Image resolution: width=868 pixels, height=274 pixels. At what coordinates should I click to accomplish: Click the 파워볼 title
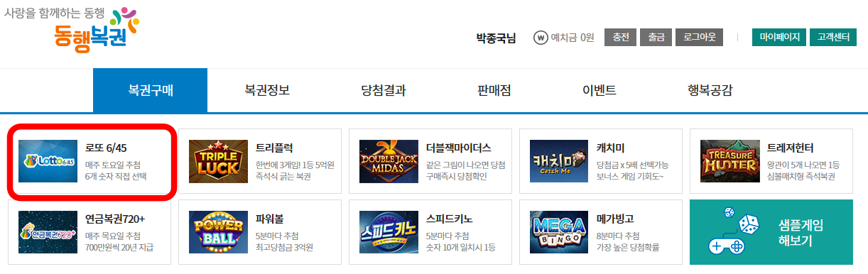click(x=270, y=219)
